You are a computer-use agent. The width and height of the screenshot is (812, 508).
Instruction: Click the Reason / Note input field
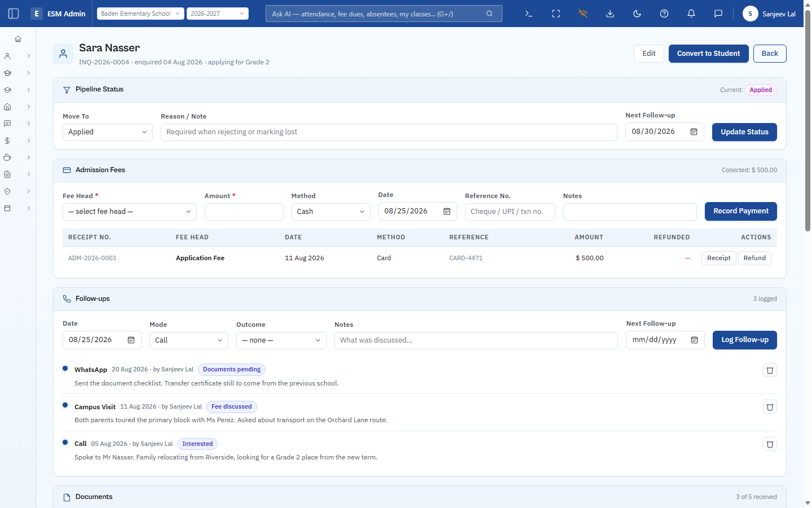389,132
